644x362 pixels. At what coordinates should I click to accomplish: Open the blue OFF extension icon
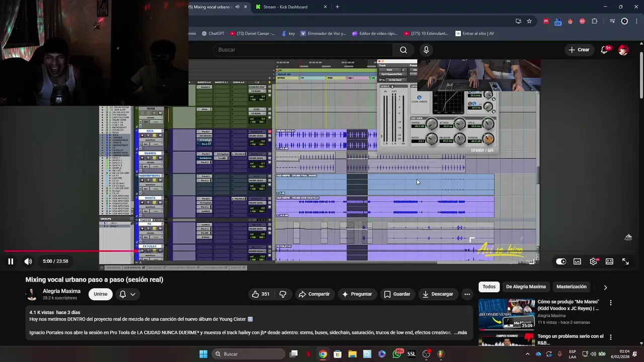coord(558,21)
